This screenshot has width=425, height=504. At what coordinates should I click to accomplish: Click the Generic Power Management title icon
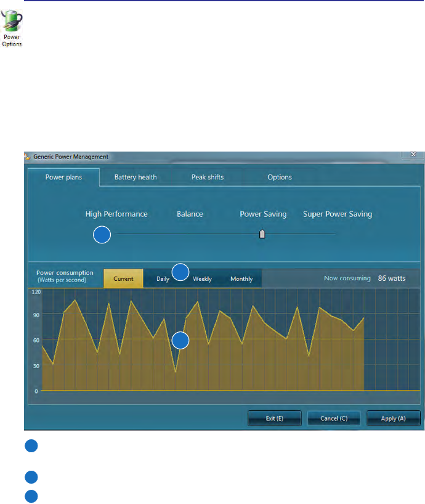pyautogui.click(x=27, y=157)
